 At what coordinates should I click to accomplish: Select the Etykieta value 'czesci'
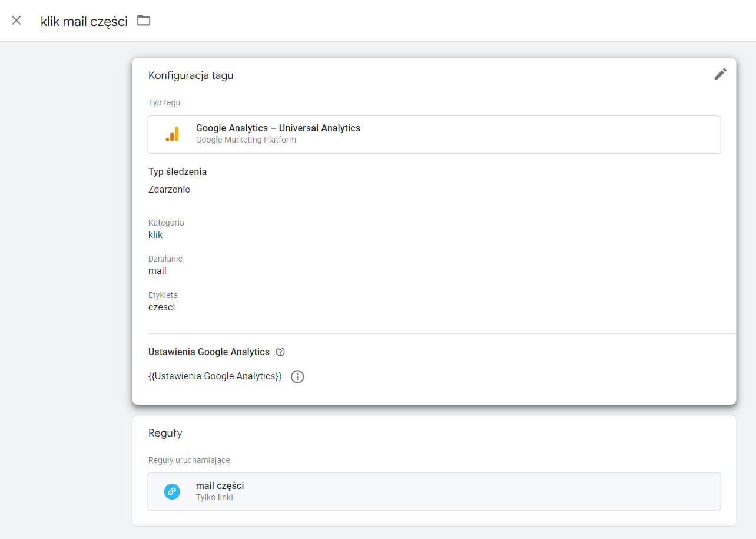[x=162, y=307]
